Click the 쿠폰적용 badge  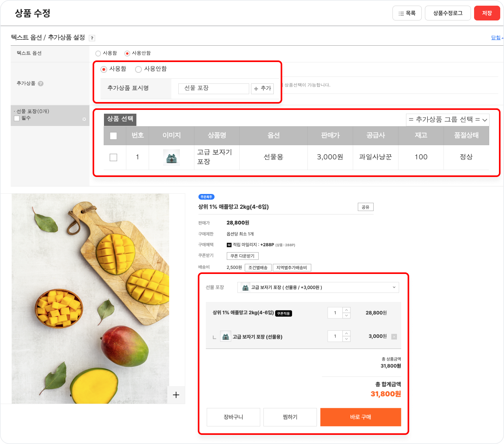click(x=283, y=313)
